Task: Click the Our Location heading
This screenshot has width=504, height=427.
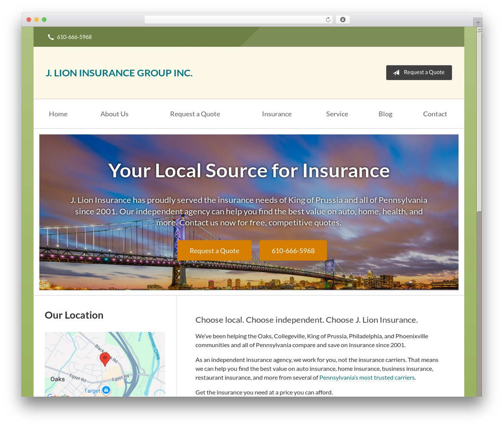Action: tap(74, 315)
